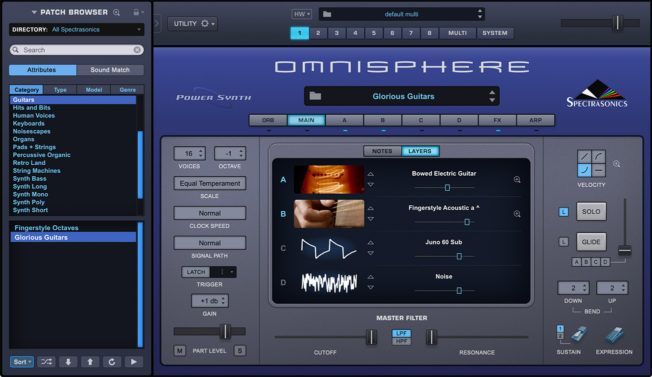This screenshot has width=652, height=377.
Task: Step to previous patch with up arrow
Action: [90, 362]
